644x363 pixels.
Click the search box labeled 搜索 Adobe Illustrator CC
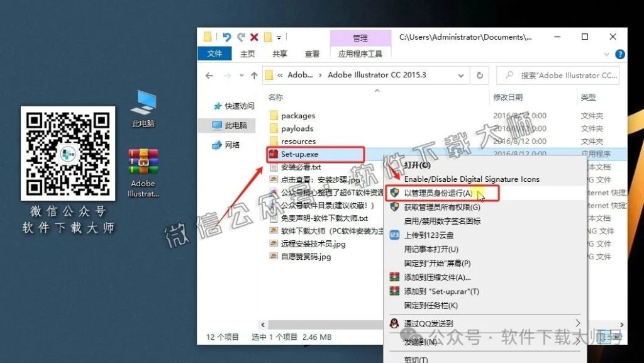(557, 75)
